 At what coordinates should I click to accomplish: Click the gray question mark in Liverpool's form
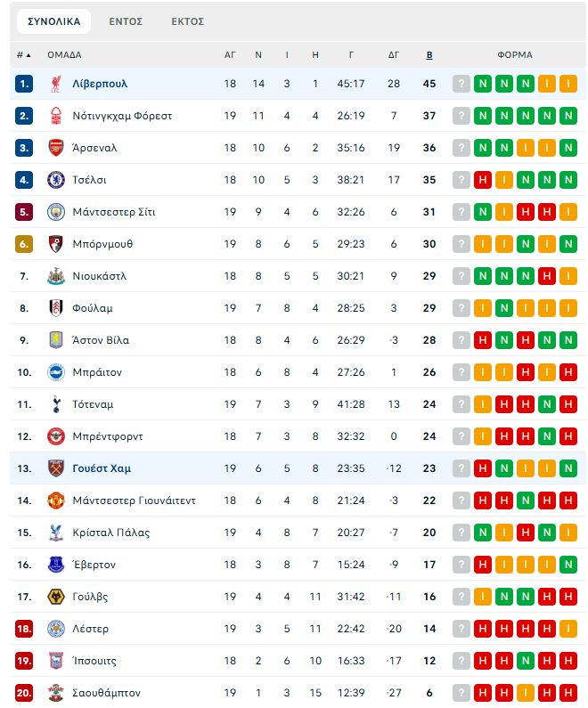[x=461, y=84]
